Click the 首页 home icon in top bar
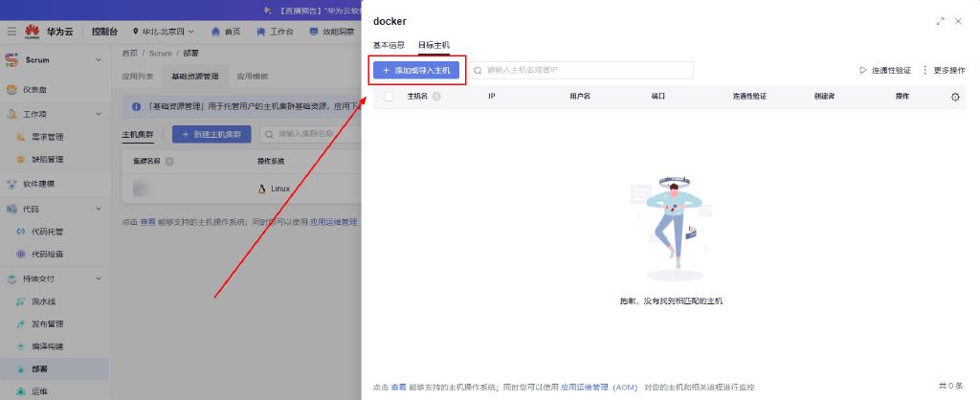 tap(215, 32)
